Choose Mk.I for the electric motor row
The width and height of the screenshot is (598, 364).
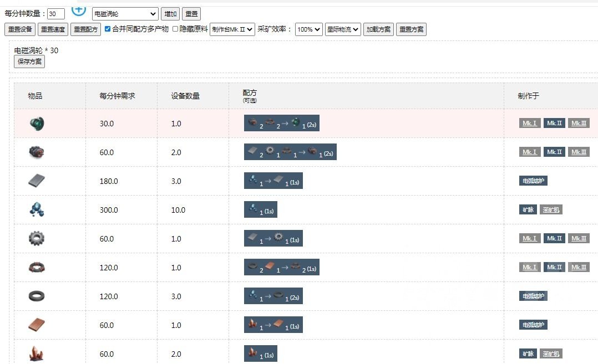pyautogui.click(x=530, y=152)
